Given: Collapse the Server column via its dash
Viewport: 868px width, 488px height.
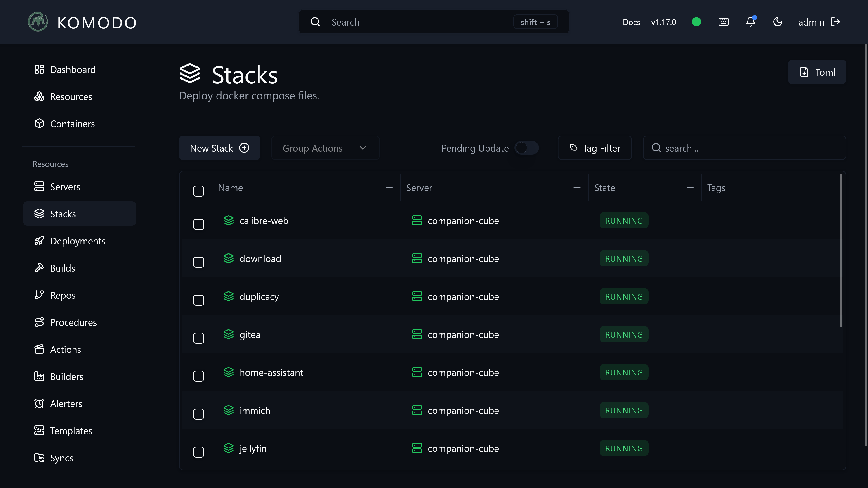Looking at the screenshot, I should coord(577,188).
